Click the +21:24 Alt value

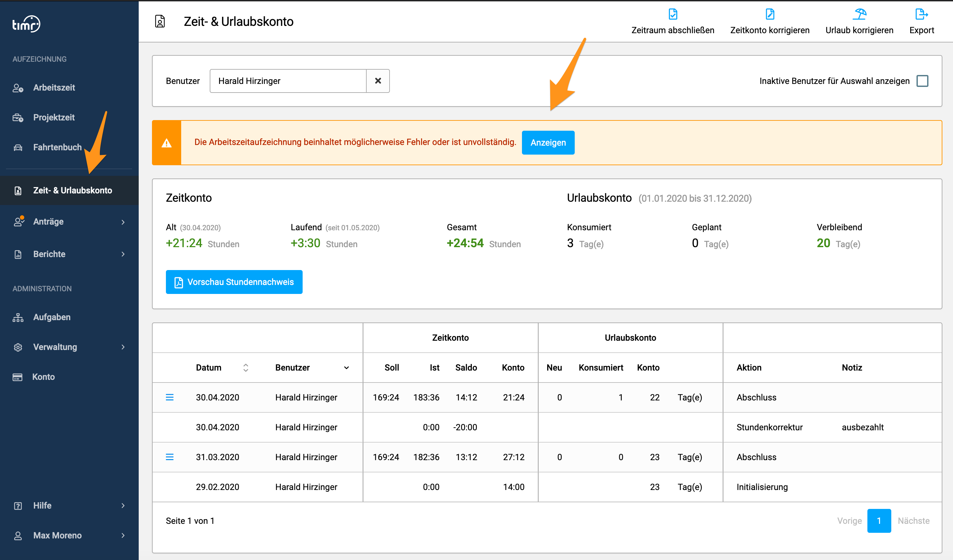184,243
